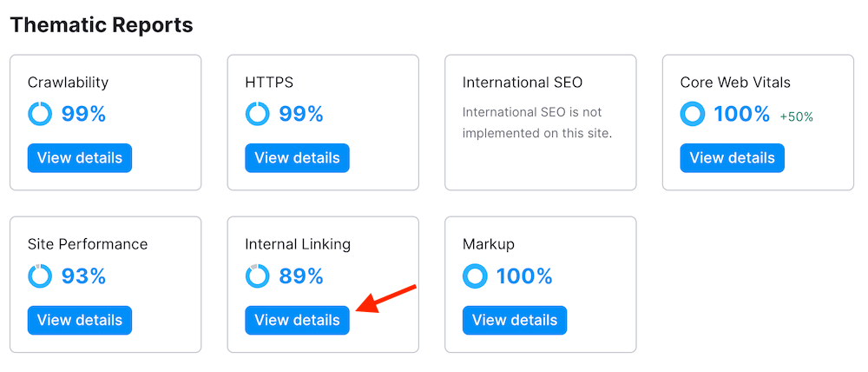Click the Markup 100% score value
The image size is (868, 372).
(524, 276)
